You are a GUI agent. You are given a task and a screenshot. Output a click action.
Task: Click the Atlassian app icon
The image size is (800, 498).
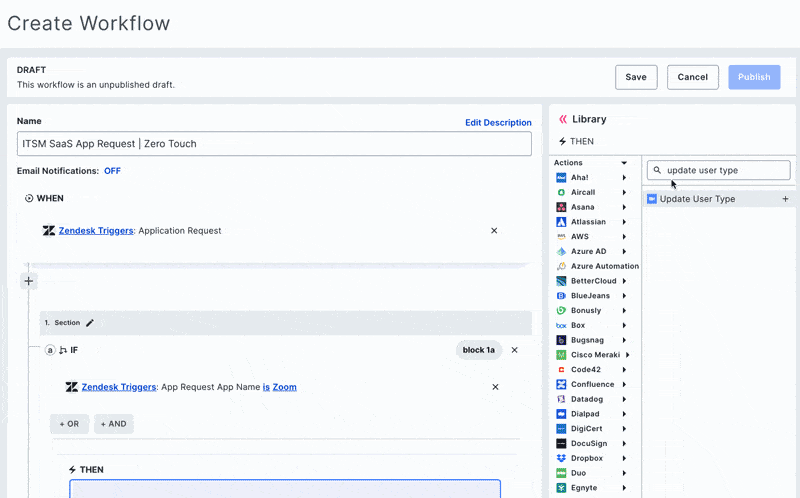(561, 222)
